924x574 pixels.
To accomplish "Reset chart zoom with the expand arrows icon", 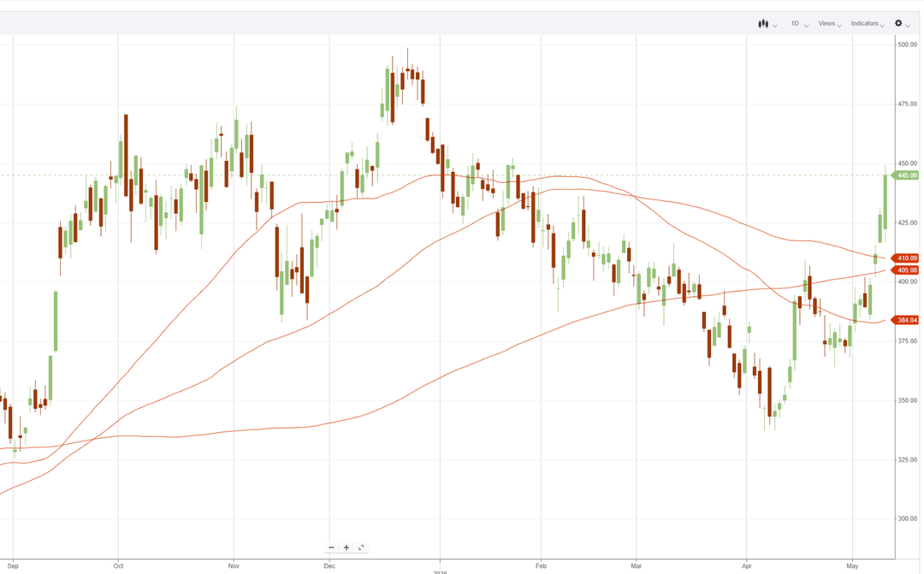I will tap(361, 547).
